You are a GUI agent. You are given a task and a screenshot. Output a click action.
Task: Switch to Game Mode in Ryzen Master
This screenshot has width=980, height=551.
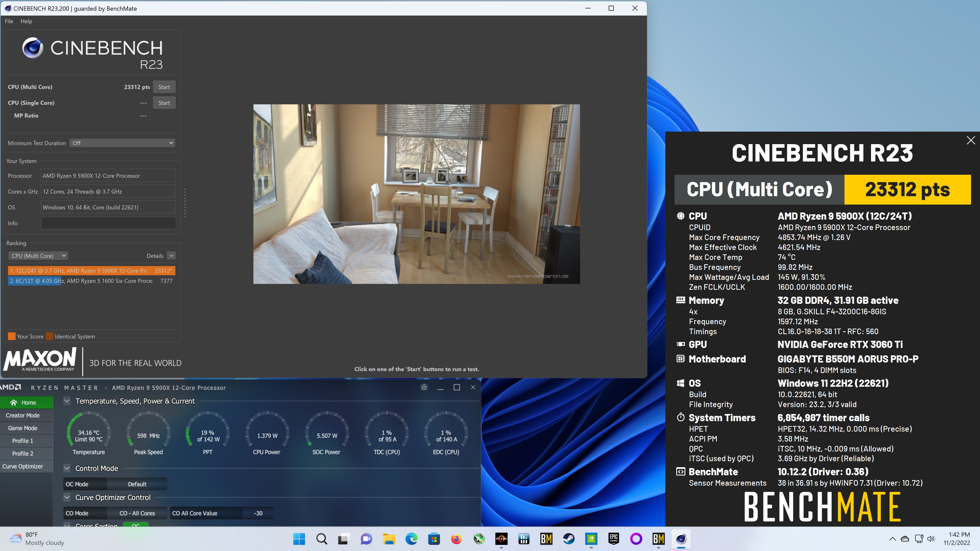point(26,428)
